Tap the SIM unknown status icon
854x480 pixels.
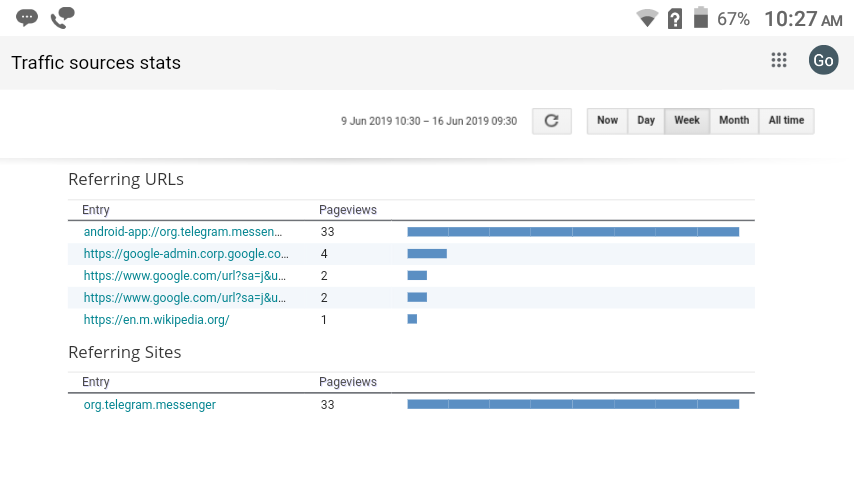[x=675, y=19]
